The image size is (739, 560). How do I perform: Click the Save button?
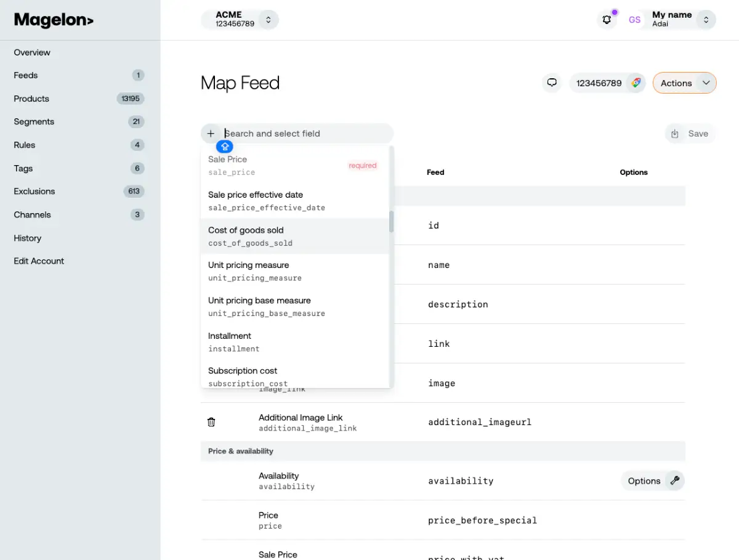690,134
